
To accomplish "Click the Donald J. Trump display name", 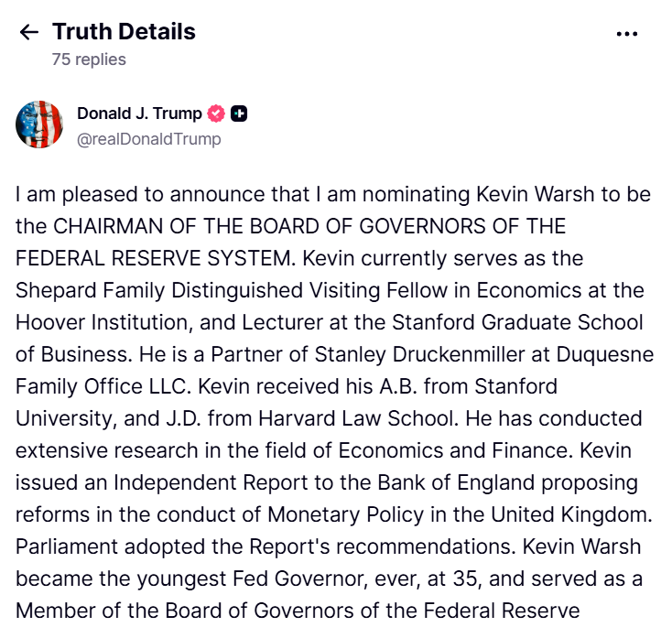I will coord(139,114).
